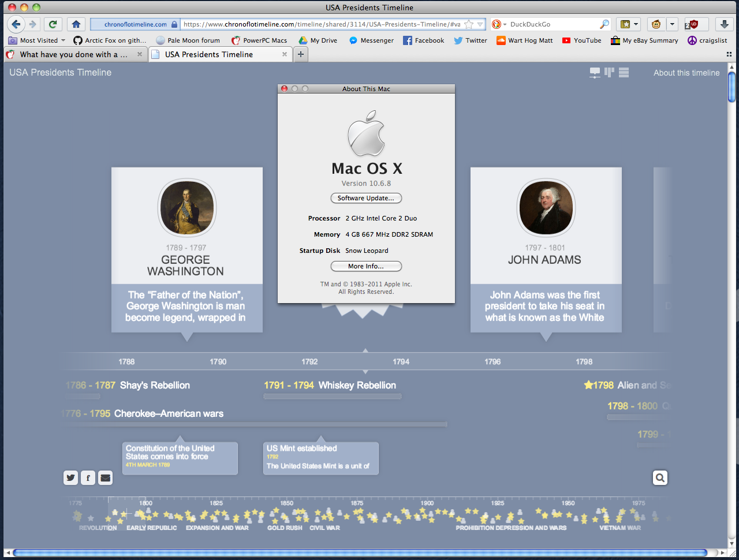This screenshot has width=739, height=560.
Task: Open the Constitution of the United States card
Action: [x=180, y=458]
